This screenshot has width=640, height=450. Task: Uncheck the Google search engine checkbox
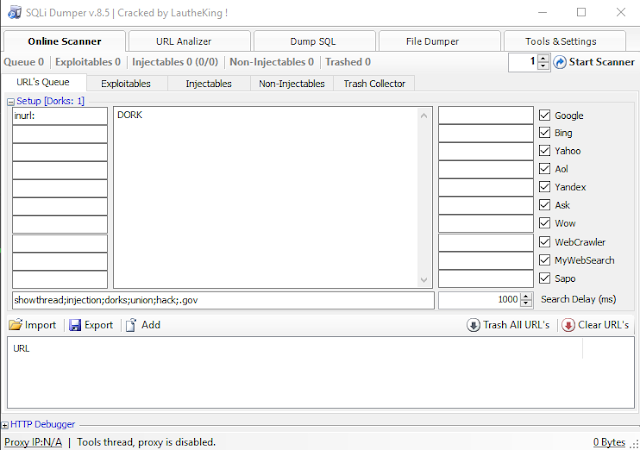click(545, 115)
